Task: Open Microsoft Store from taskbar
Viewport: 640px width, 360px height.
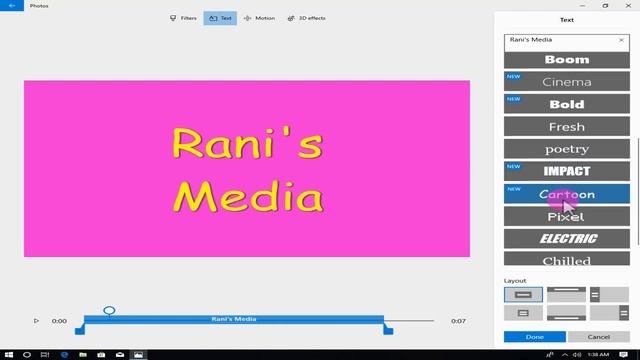Action: (101, 355)
